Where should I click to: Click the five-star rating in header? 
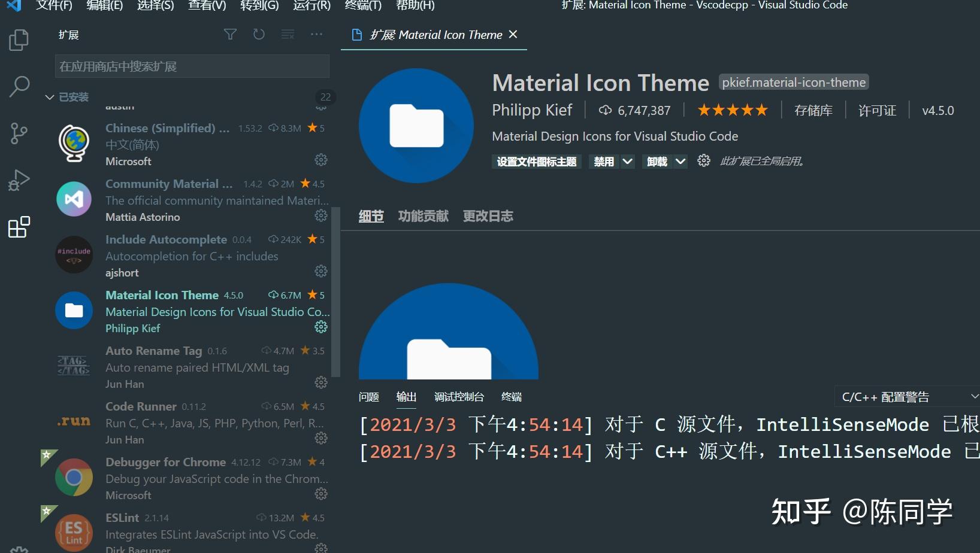coord(733,110)
